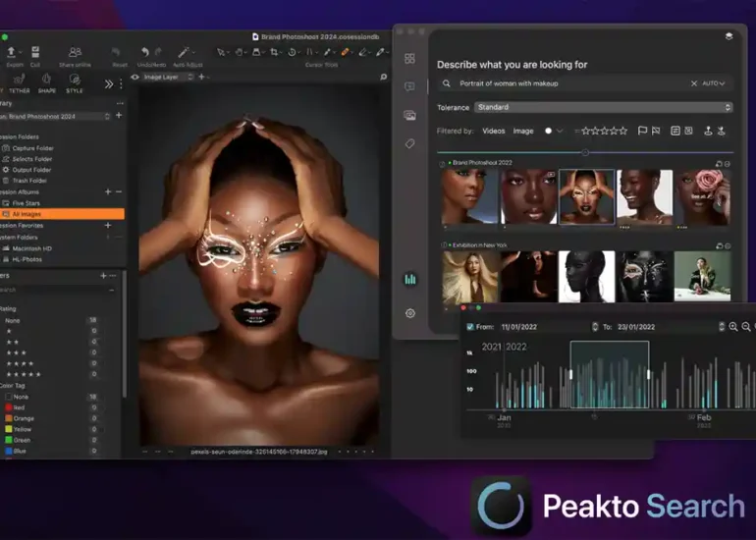Select the Selects Folder
The image size is (756, 540).
pyautogui.click(x=31, y=159)
